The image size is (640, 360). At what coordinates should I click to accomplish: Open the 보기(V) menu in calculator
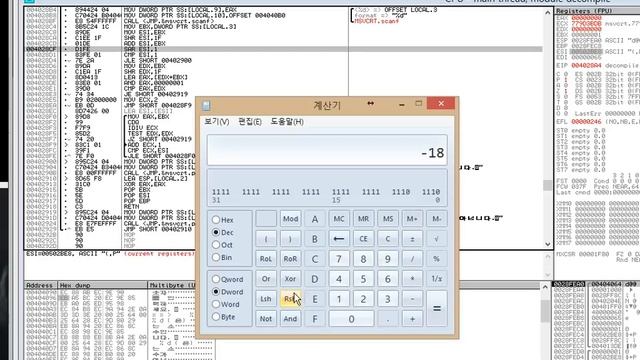[x=217, y=122]
